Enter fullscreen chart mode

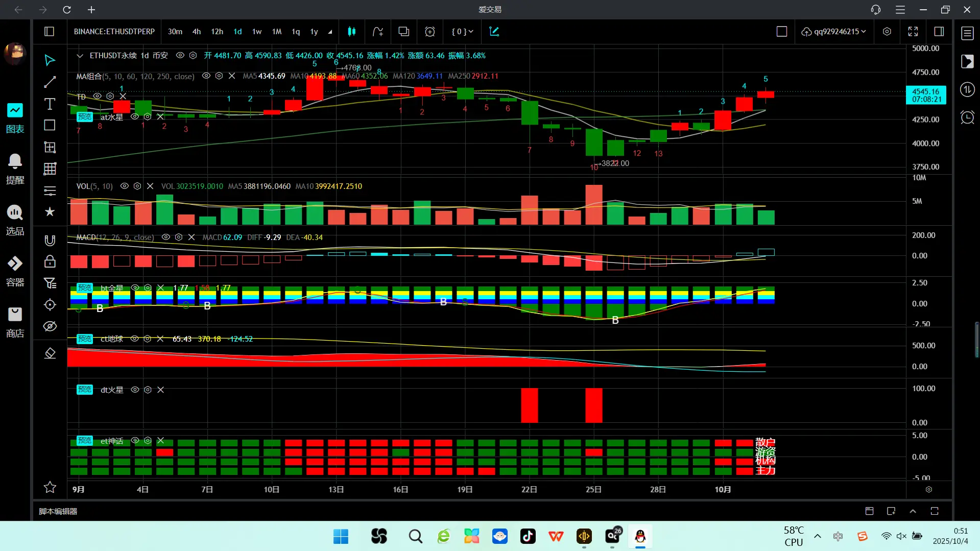coord(913,32)
